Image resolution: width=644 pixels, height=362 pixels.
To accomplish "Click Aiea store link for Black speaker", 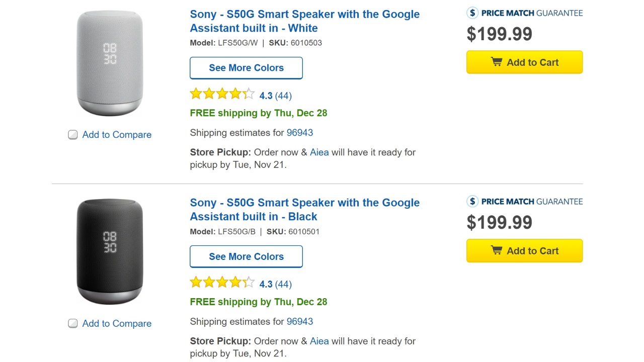I will [x=319, y=341].
